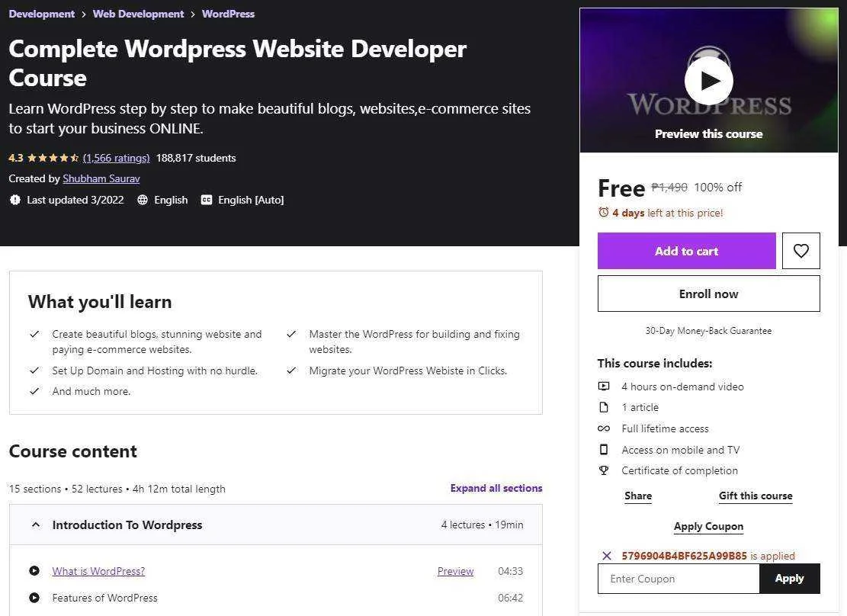Click the mobile device access icon

coord(603,450)
